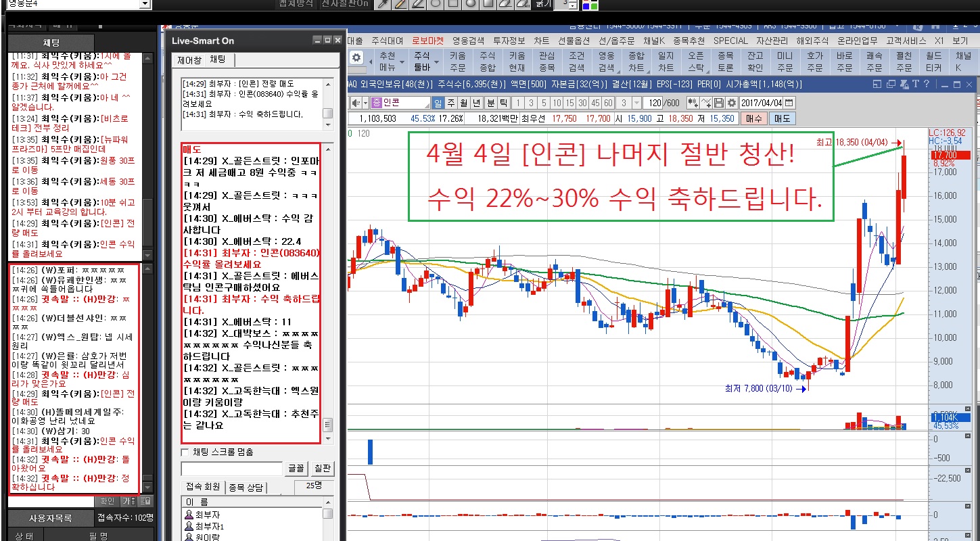This screenshot has width=980, height=541.
Task: Switch chart to weekly (주) period
Action: 450,103
